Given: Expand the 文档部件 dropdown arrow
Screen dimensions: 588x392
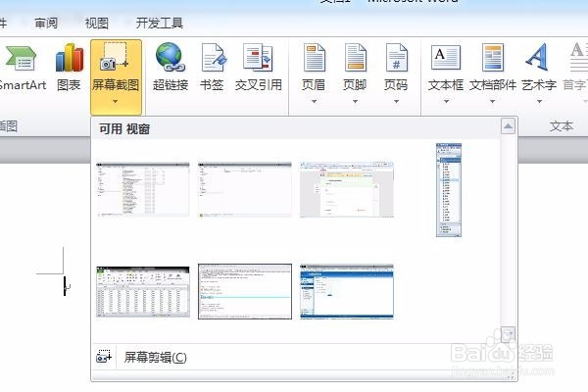Looking at the screenshot, I should pos(492,101).
